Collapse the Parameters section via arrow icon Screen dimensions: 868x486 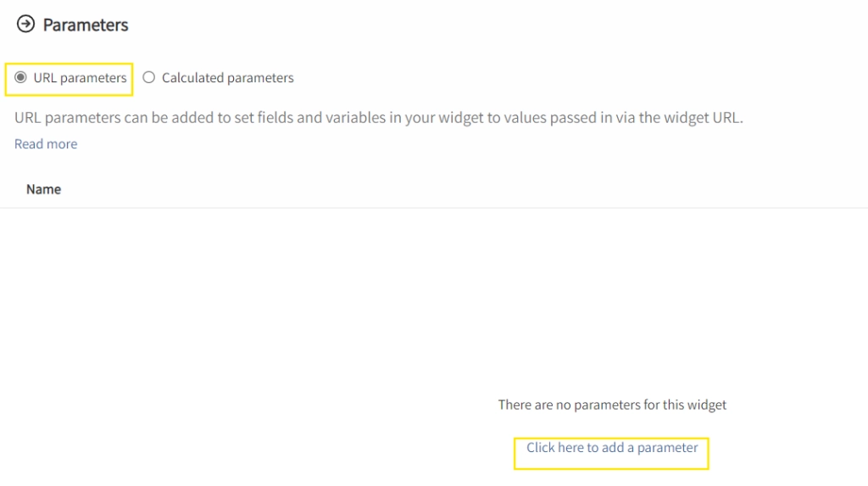tap(25, 24)
